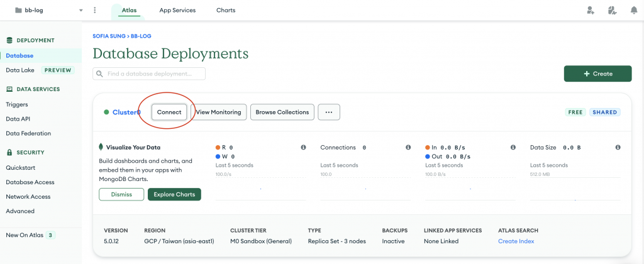Click the PREVIEW badge next to Data Lake
This screenshot has width=644, height=264.
coord(58,70)
